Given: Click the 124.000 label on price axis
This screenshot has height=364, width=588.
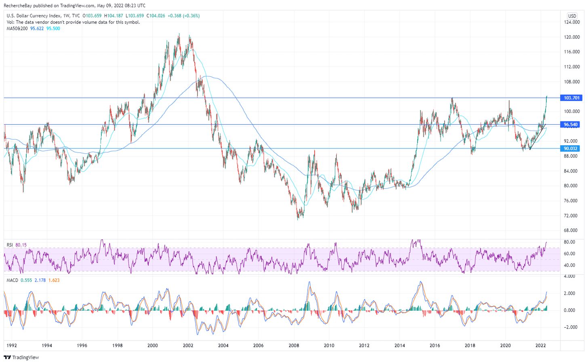Looking at the screenshot, I should click(x=572, y=22).
